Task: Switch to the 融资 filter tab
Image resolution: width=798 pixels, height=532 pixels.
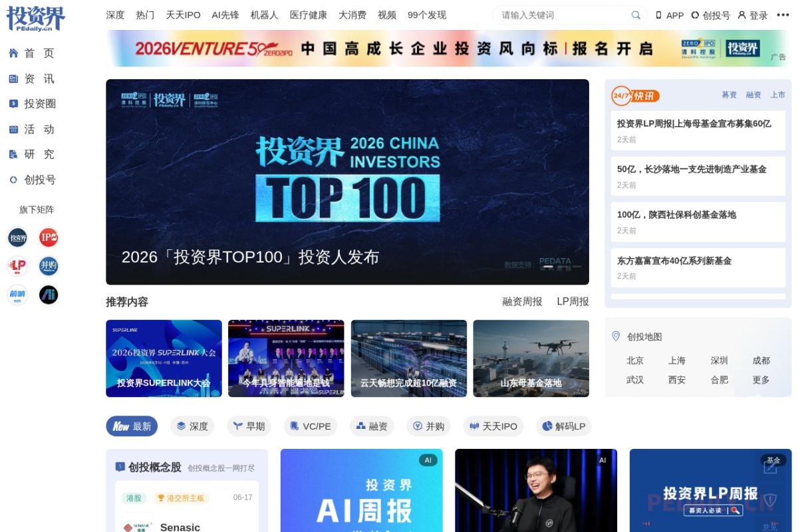Action: (x=372, y=426)
